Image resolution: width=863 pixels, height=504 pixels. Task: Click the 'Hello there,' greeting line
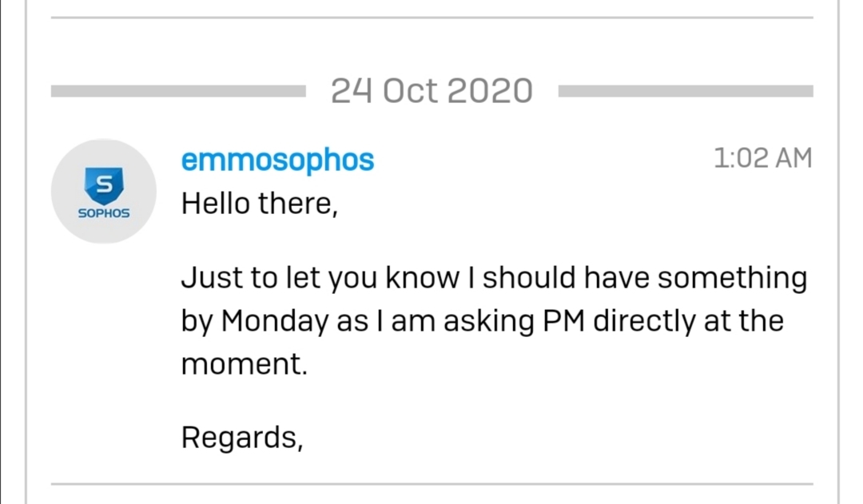click(259, 204)
